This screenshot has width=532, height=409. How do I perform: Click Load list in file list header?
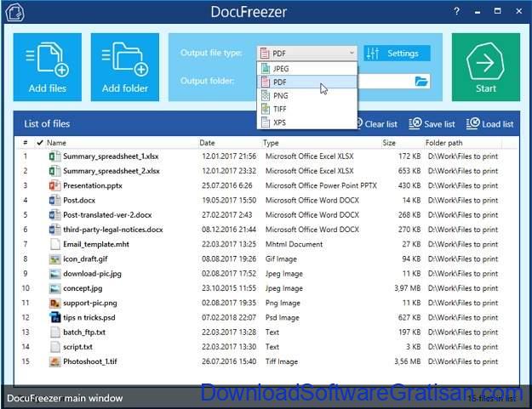[490, 124]
